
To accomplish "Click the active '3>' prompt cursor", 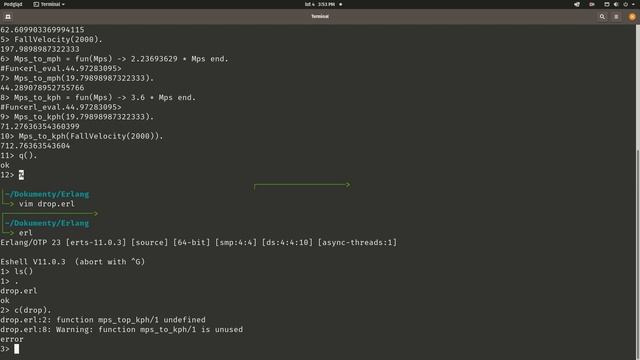I will tap(16, 349).
